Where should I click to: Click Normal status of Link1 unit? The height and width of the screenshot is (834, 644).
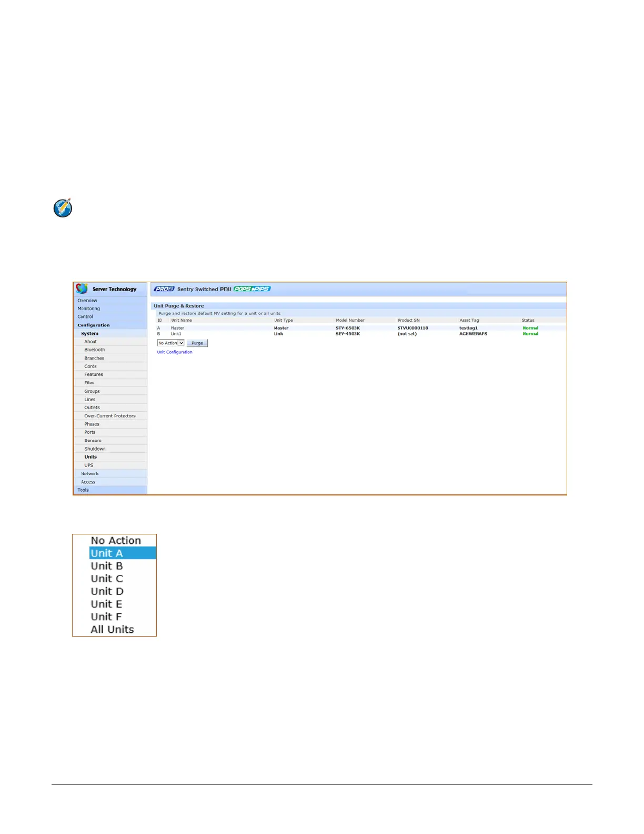click(530, 334)
